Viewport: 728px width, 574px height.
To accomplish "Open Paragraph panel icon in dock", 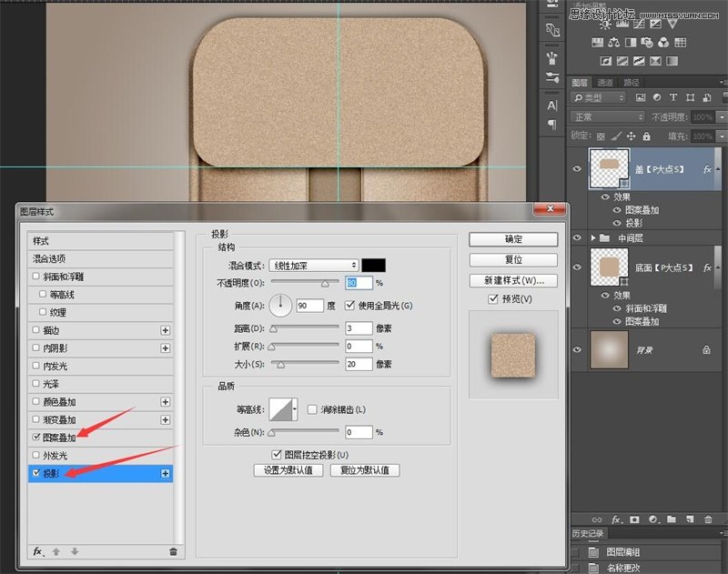I will coord(552,125).
